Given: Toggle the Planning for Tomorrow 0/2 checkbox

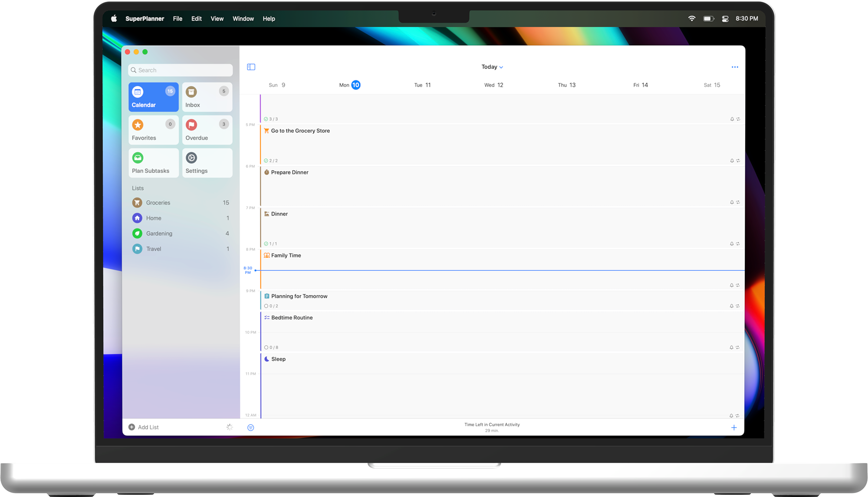Looking at the screenshot, I should tap(266, 306).
